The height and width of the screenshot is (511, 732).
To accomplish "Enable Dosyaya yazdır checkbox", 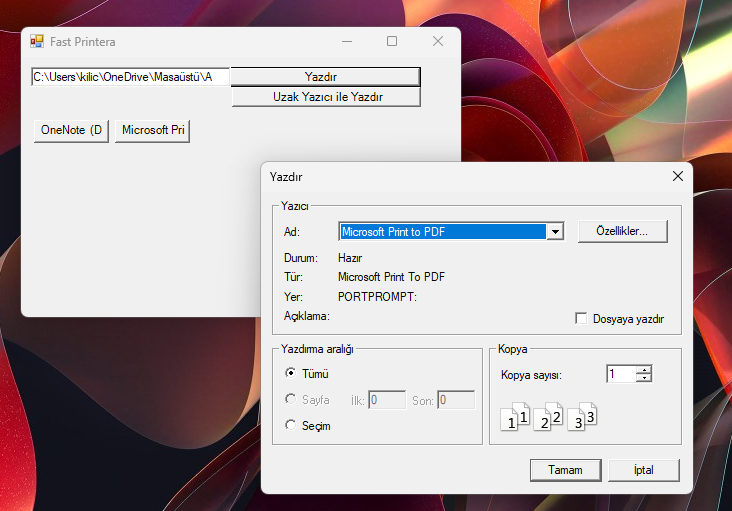I will (x=581, y=319).
